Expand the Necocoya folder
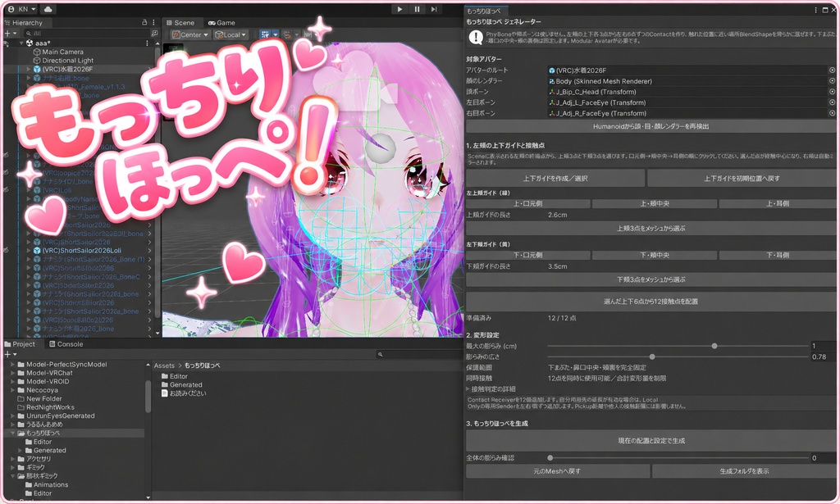Image resolution: width=840 pixels, height=504 pixels. [13, 390]
